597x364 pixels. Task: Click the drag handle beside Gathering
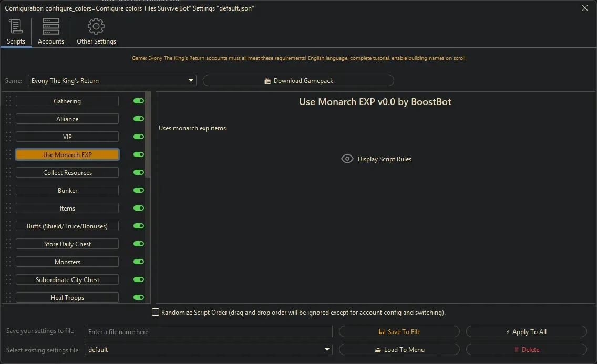(7, 101)
